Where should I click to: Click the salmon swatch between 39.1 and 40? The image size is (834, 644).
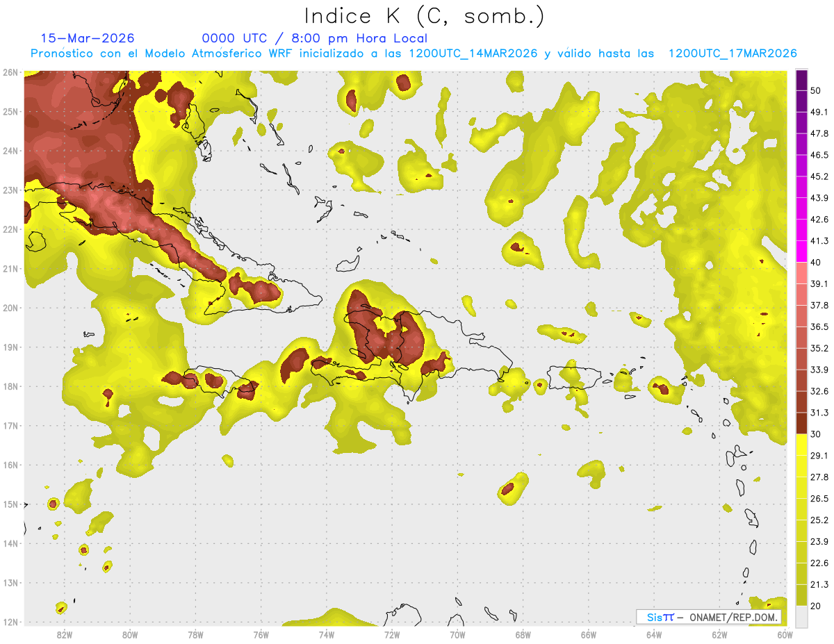tap(801, 273)
